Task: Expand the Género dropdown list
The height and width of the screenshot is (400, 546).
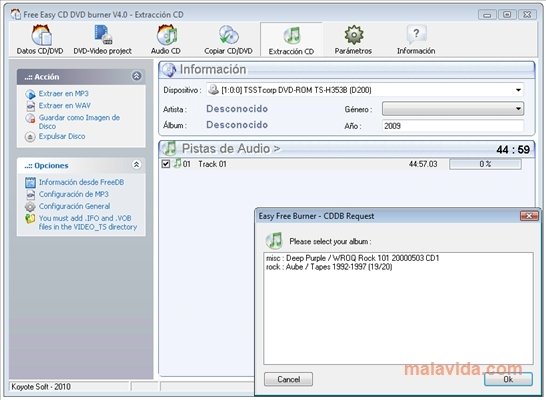Action: (453, 109)
